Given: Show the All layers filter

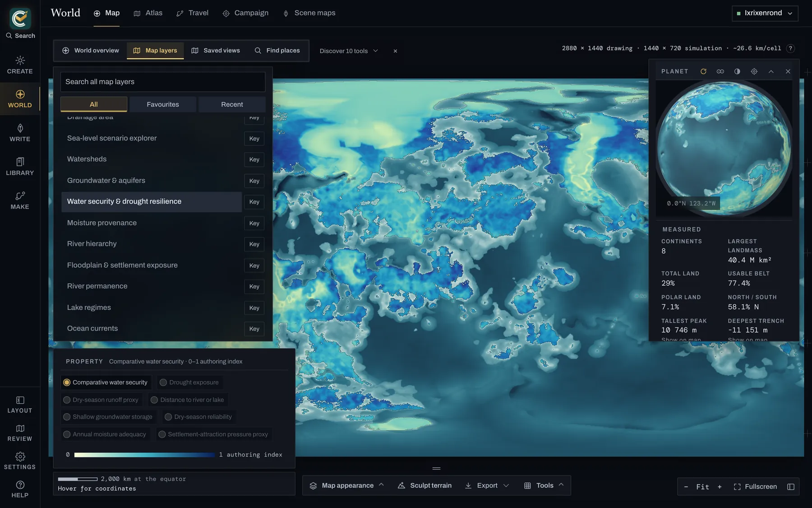Looking at the screenshot, I should coord(94,104).
